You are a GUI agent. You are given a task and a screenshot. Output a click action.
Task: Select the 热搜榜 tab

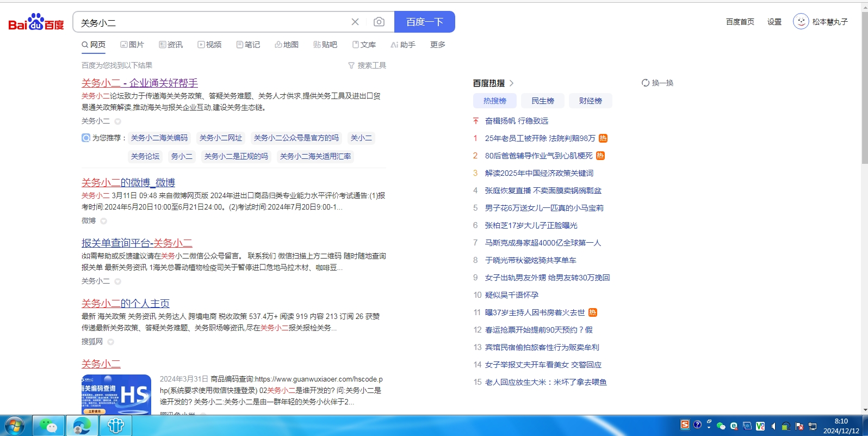click(x=495, y=101)
